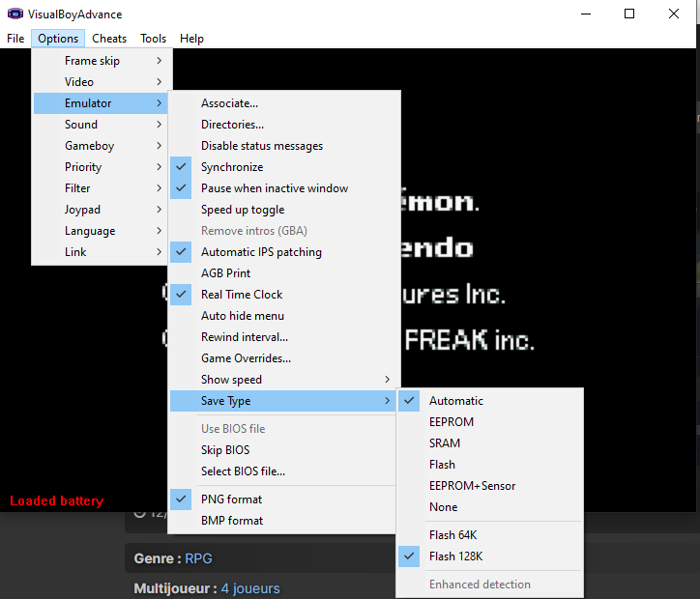Image resolution: width=700 pixels, height=599 pixels.
Task: Select Flash 64K save size
Action: tap(452, 535)
